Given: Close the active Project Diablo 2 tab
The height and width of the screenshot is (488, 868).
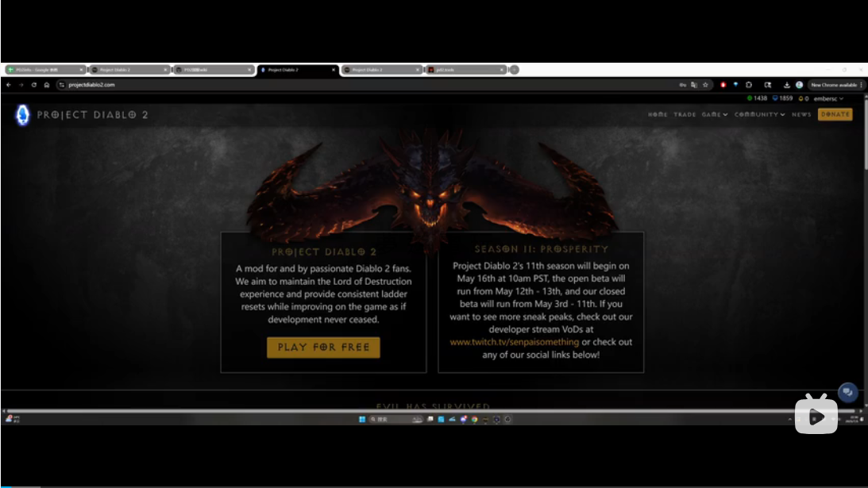Looking at the screenshot, I should [x=334, y=70].
